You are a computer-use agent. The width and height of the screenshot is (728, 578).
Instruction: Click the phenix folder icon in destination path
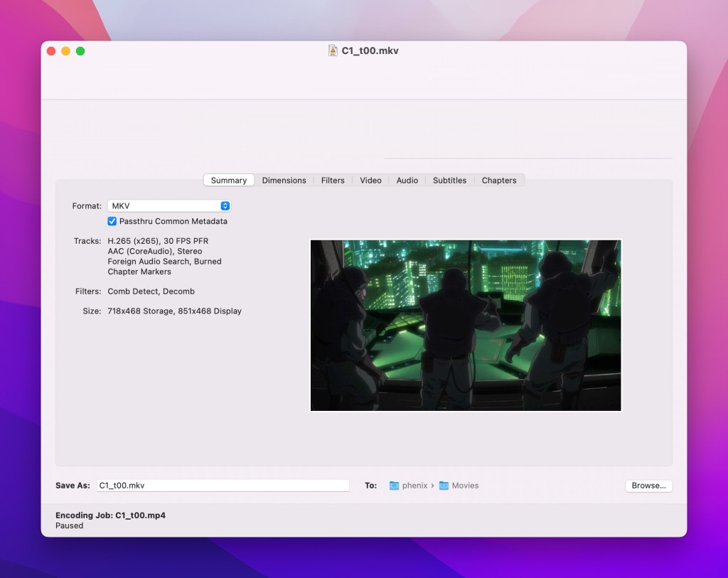(x=394, y=486)
